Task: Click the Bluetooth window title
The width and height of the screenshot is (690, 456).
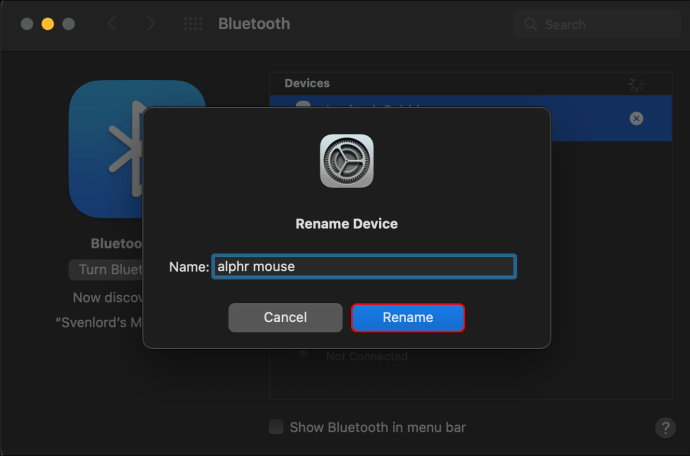Action: pos(254,24)
